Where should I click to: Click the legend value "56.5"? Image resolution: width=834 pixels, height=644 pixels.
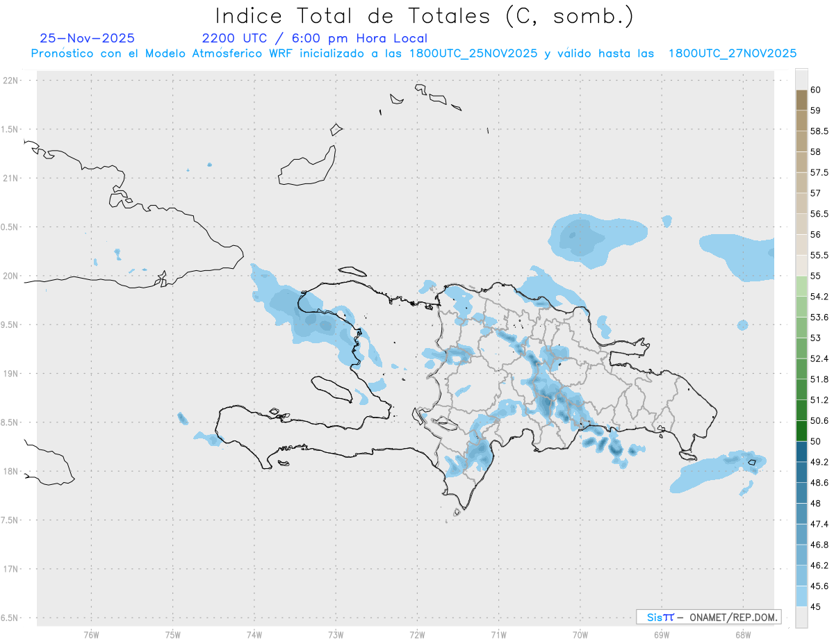819,214
